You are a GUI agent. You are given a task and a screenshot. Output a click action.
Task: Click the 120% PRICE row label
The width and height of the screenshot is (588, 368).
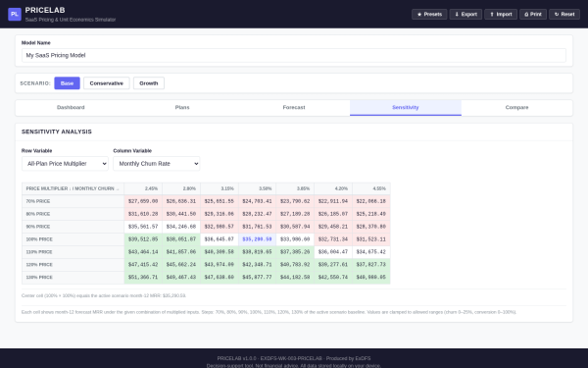tap(73, 265)
